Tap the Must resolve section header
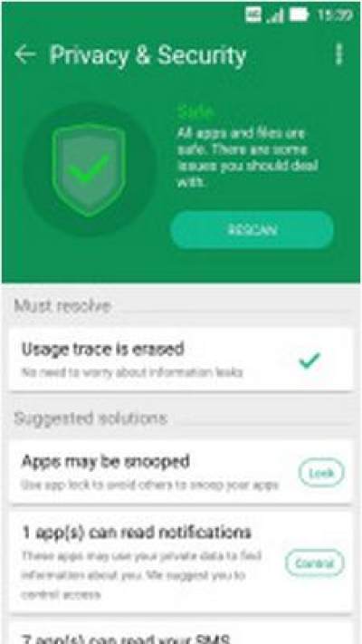 [62, 306]
